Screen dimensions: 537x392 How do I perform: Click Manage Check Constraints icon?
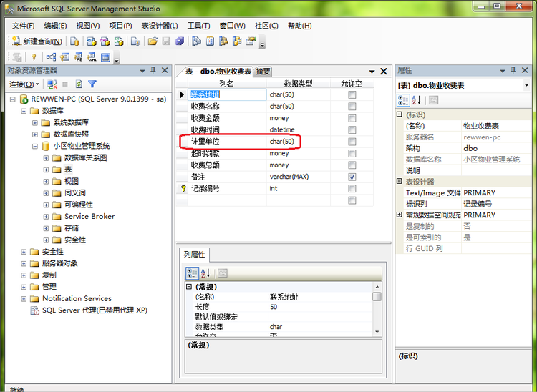106,57
